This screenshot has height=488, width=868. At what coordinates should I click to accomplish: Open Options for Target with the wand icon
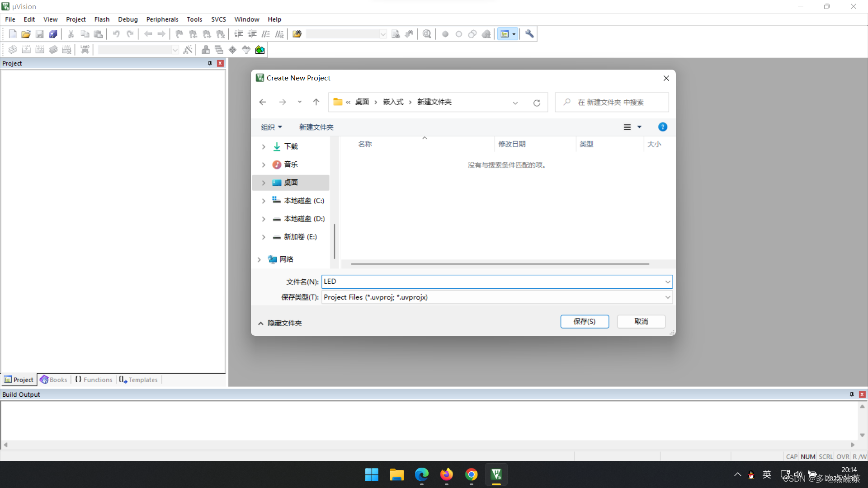click(x=188, y=49)
